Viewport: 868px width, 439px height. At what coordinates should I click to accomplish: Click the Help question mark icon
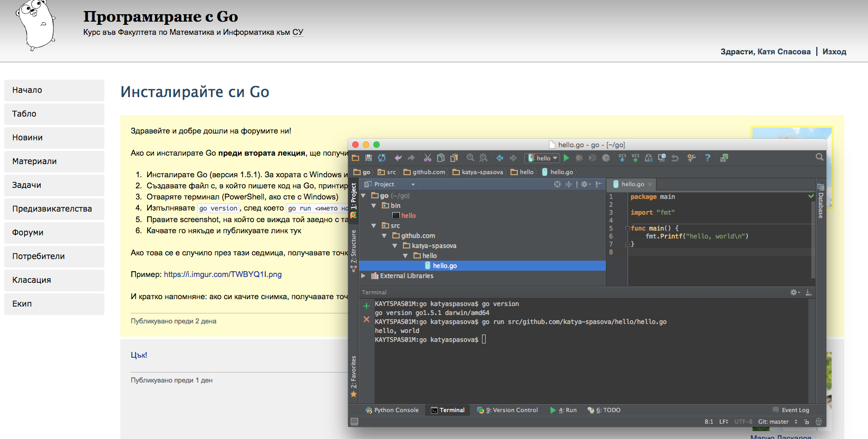pos(708,158)
